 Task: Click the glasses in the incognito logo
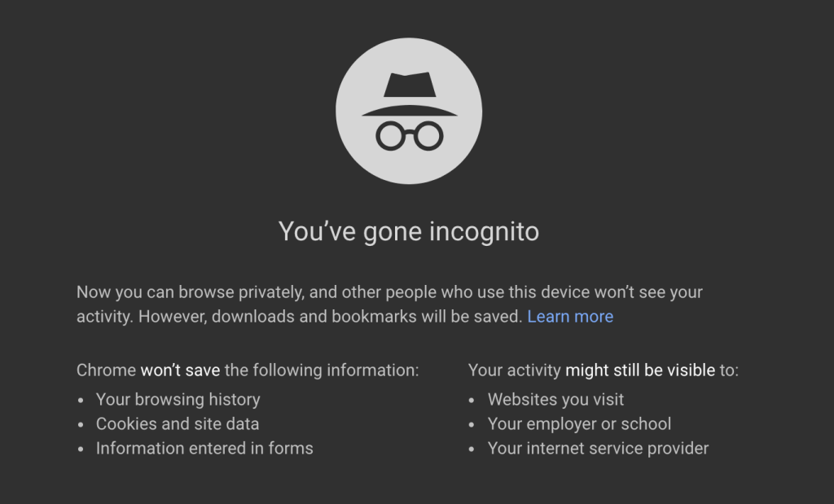(x=409, y=135)
